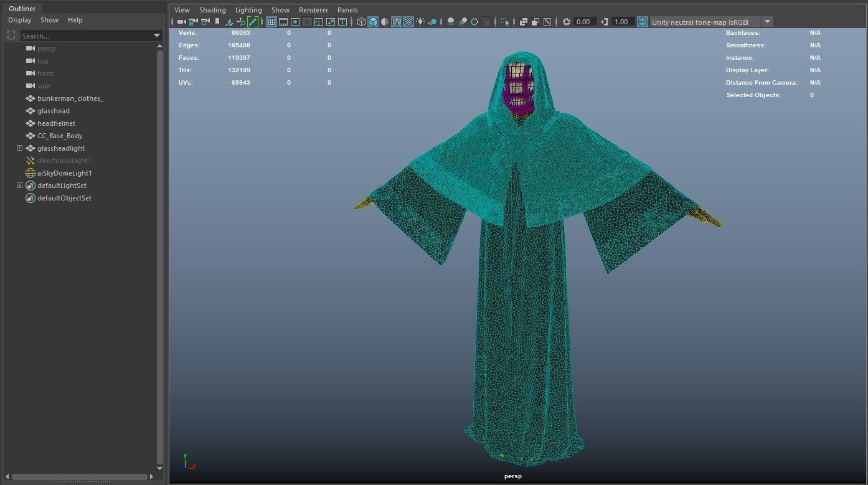Viewport: 868px width, 485px height.
Task: Click the Exposure reset icon
Action: pyautogui.click(x=567, y=22)
